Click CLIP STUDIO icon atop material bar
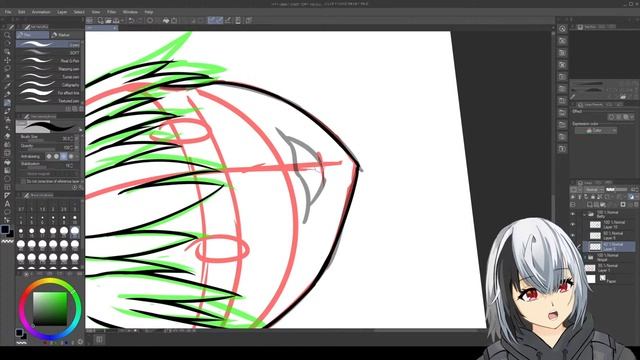Image resolution: width=640 pixels, height=360 pixels. point(562,29)
